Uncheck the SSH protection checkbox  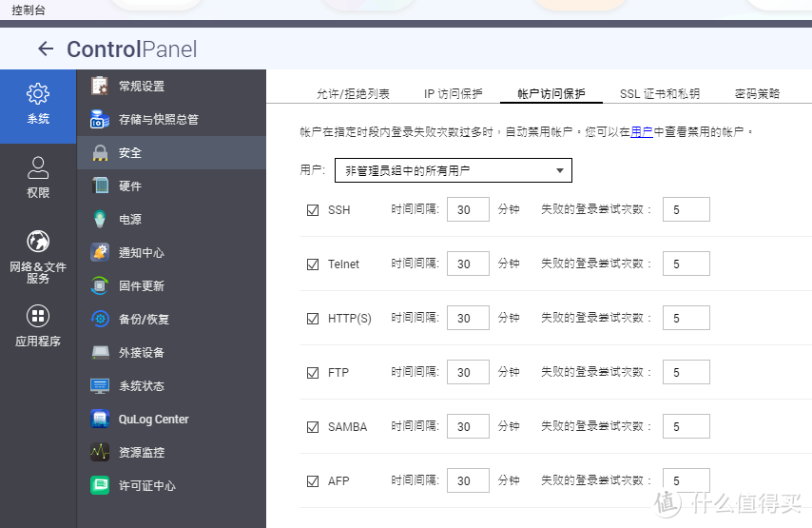coord(313,210)
